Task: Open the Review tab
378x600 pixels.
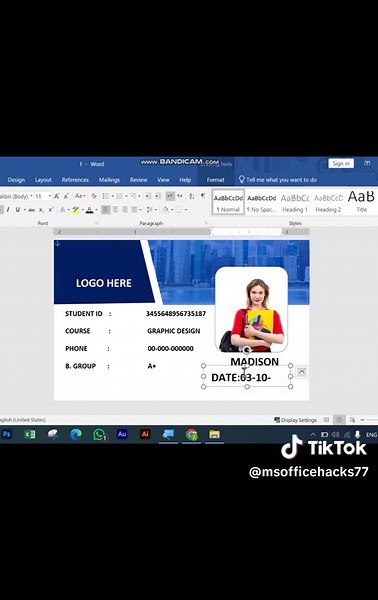Action: point(138,179)
